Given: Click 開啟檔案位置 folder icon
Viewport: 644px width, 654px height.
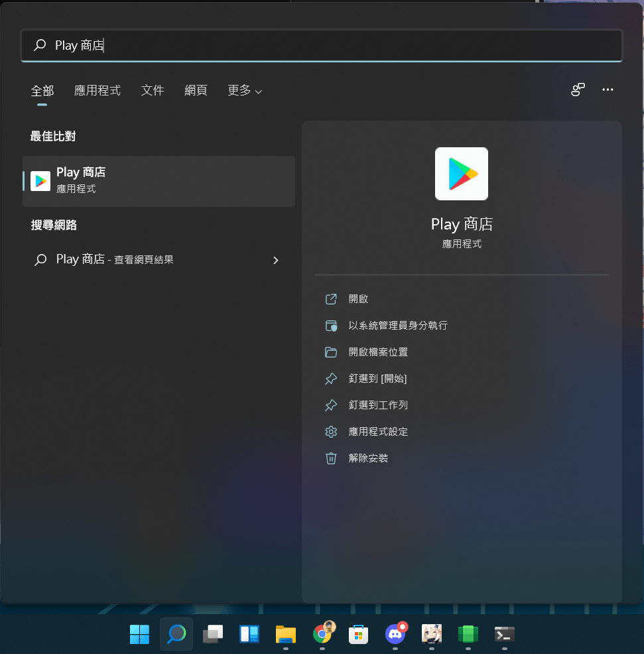Looking at the screenshot, I should coord(331,352).
